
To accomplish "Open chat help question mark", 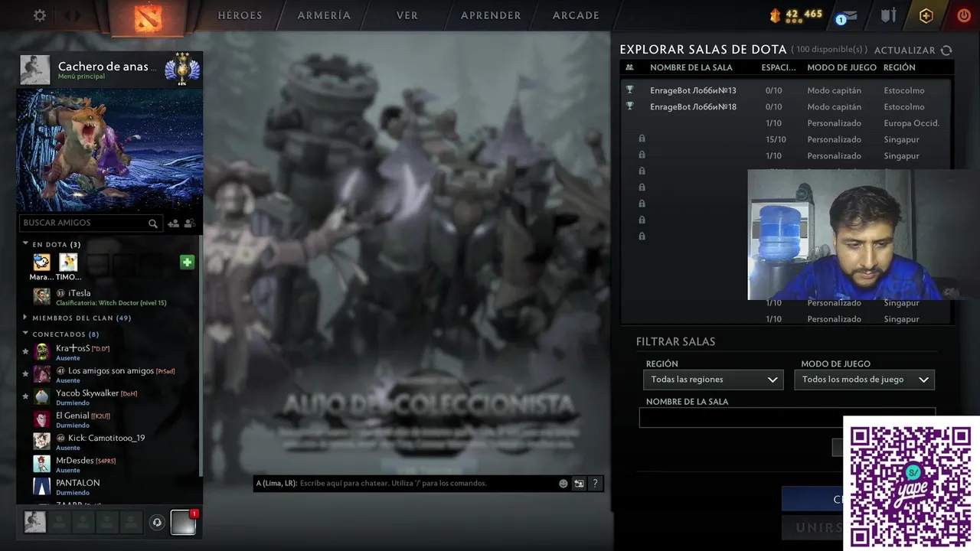I will coord(595,484).
